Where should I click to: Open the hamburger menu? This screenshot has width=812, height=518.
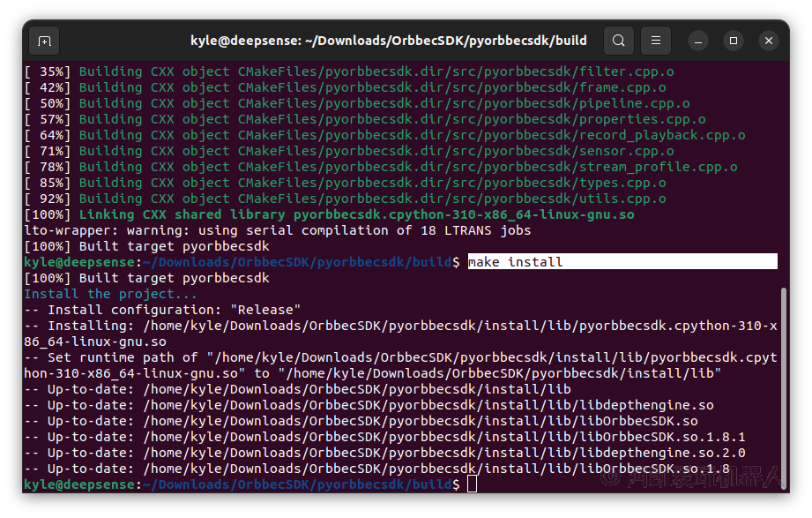tap(656, 41)
